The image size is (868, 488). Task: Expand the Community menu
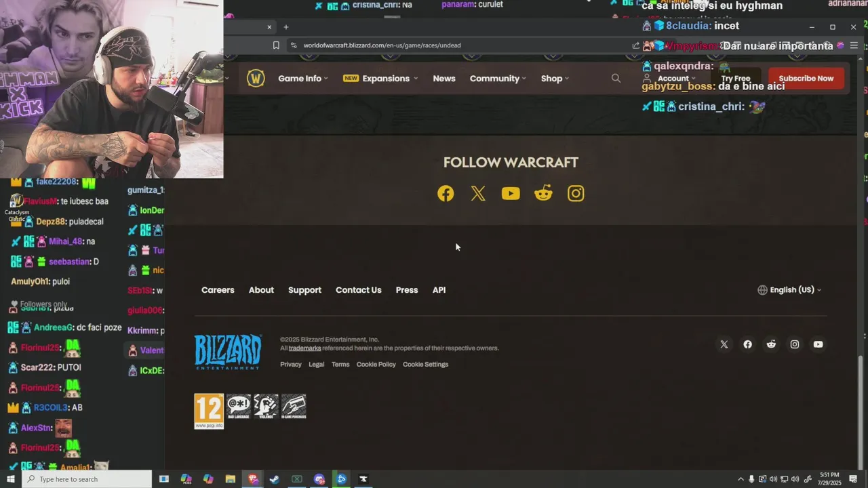[498, 79]
